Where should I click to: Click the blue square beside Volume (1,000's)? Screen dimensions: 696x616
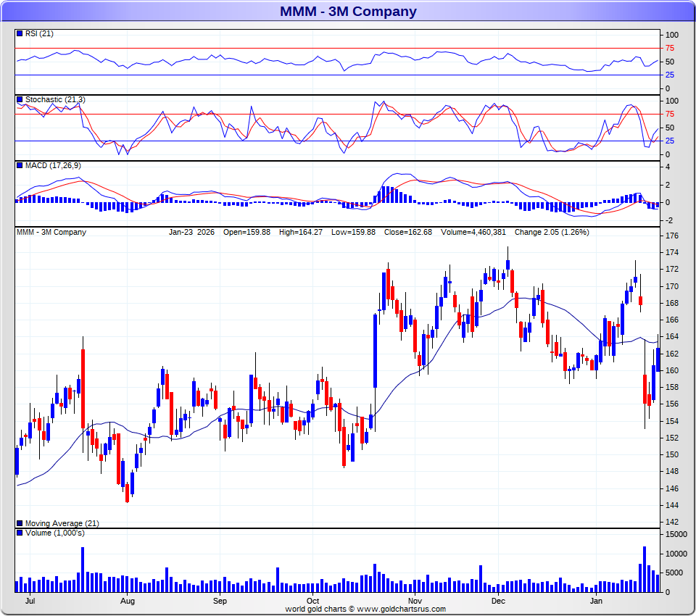(20, 533)
